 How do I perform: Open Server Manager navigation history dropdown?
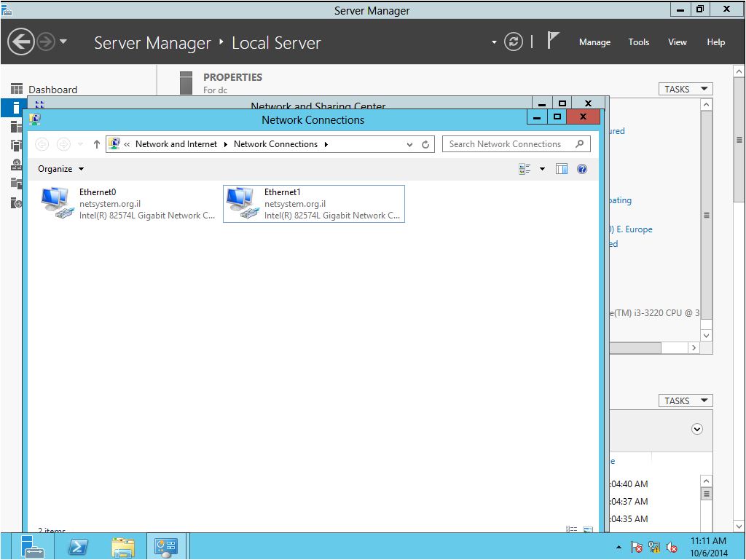pos(63,42)
